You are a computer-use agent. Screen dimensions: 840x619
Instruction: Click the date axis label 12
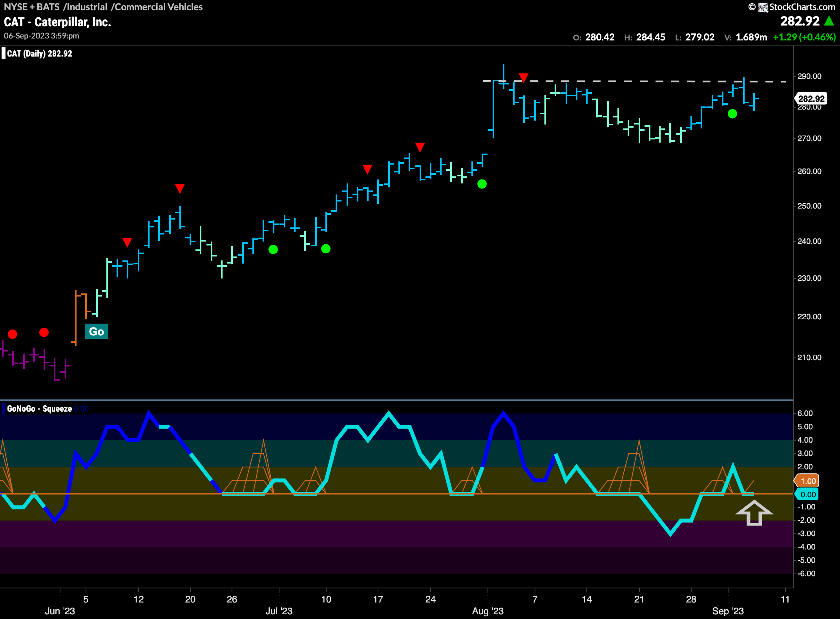click(139, 599)
